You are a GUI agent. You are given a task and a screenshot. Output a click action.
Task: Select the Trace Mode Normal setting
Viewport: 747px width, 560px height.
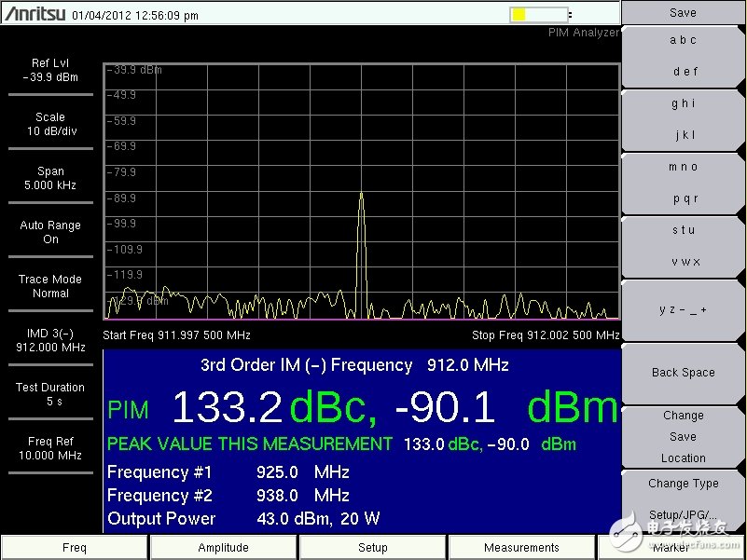pyautogui.click(x=50, y=286)
